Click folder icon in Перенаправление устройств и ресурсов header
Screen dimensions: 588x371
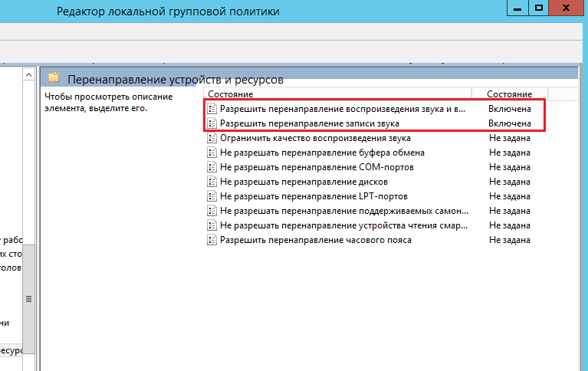pyautogui.click(x=54, y=78)
